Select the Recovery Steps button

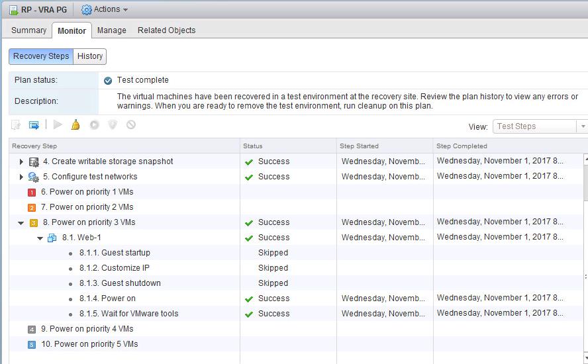click(x=41, y=56)
